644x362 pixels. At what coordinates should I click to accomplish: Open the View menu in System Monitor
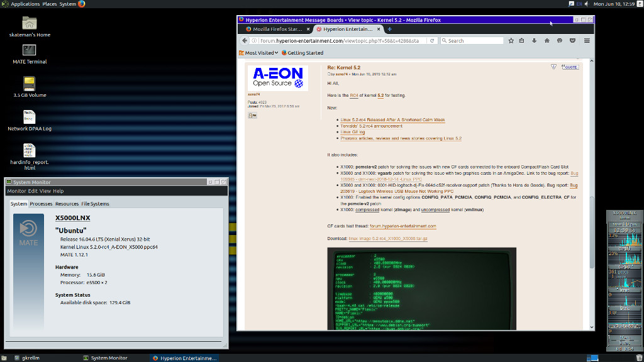[45, 191]
